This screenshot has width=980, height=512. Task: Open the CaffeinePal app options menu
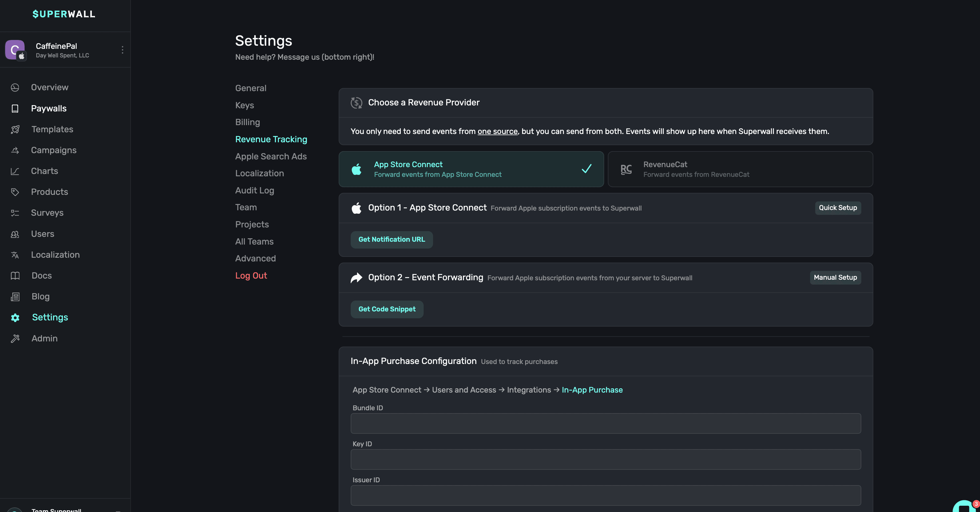122,50
